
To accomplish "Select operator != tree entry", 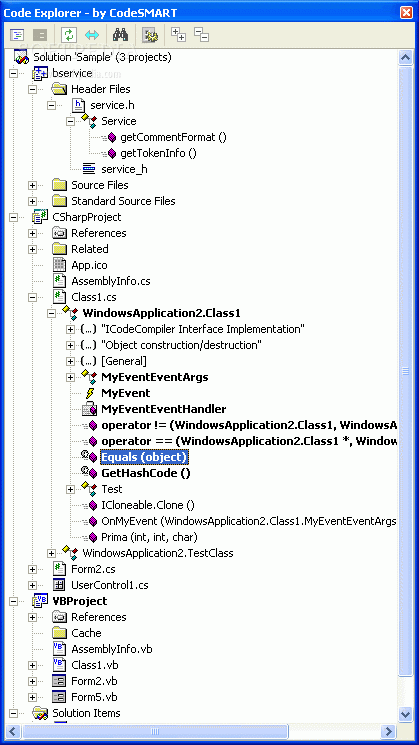I will pyautogui.click(x=248, y=425).
